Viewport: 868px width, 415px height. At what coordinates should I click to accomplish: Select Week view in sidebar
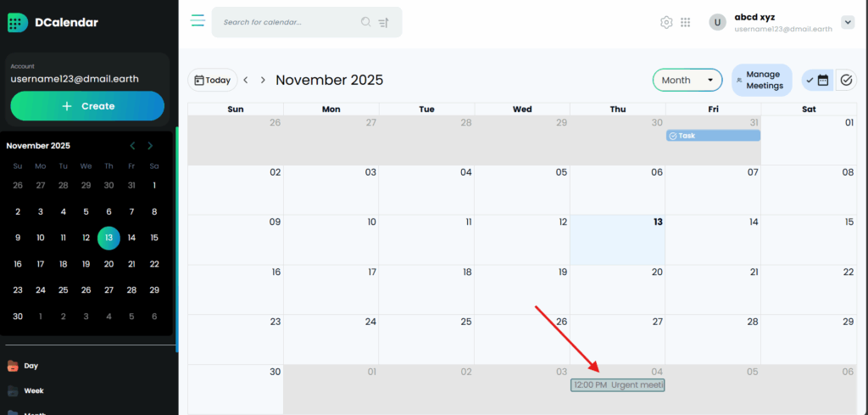coord(33,391)
